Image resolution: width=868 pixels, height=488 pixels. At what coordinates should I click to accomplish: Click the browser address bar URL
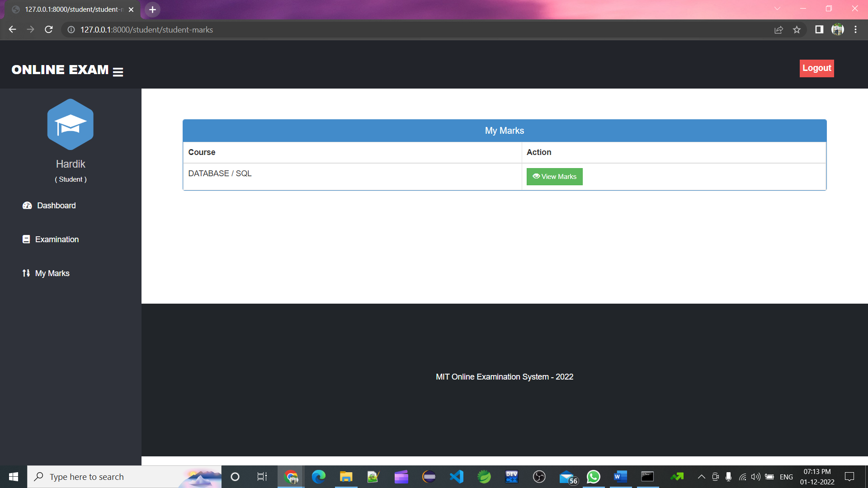[x=146, y=30]
